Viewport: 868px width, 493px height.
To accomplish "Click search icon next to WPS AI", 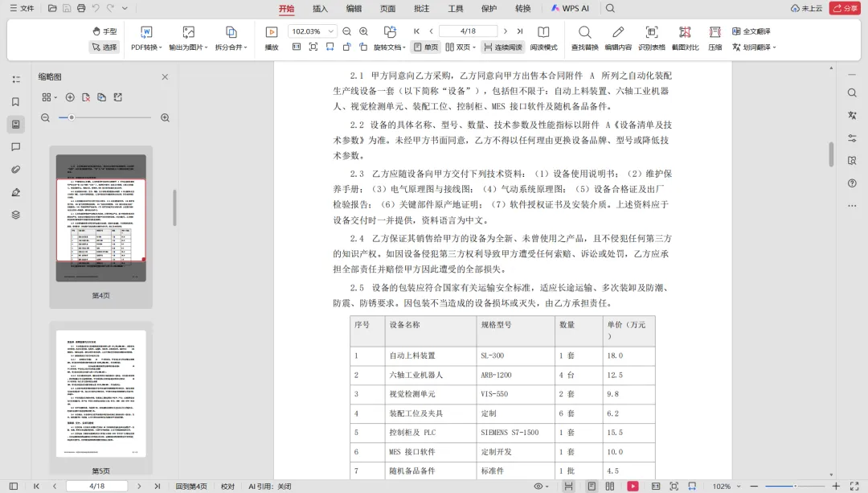I will click(x=610, y=8).
